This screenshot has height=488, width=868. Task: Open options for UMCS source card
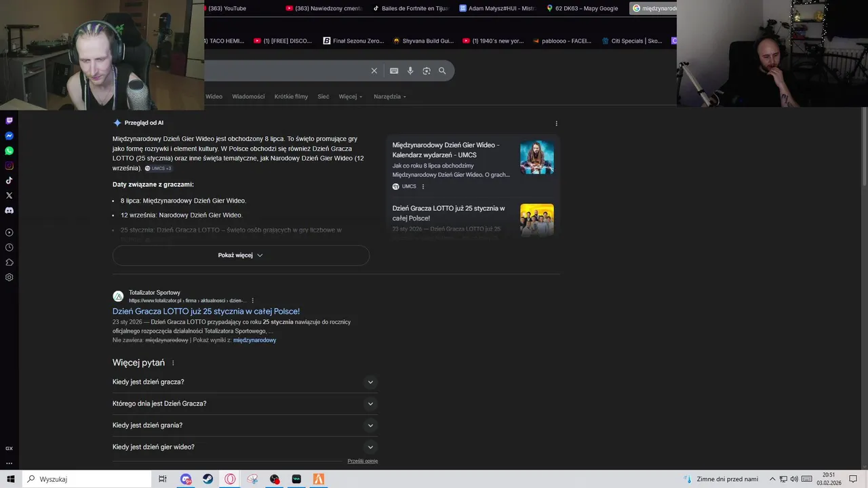click(x=423, y=186)
